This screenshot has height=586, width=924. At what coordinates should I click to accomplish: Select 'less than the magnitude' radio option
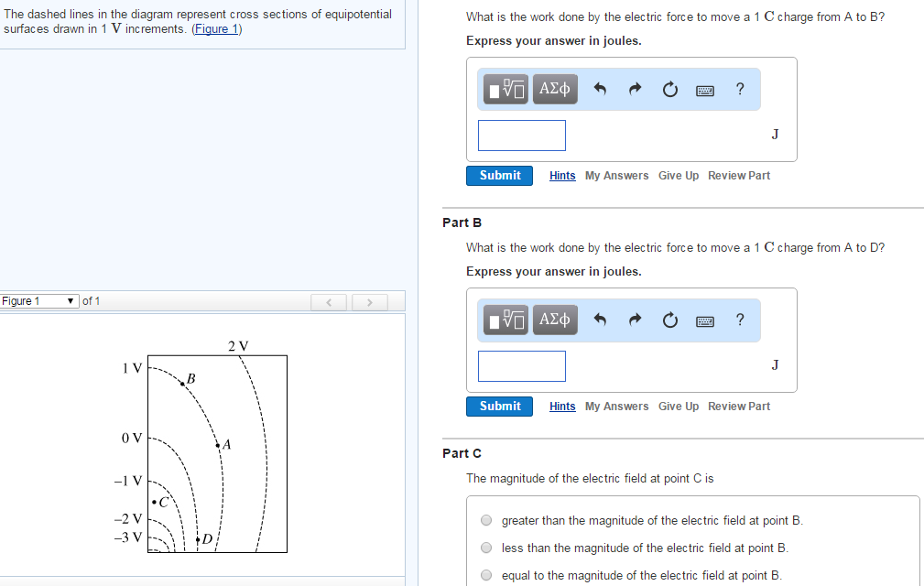coord(485,548)
